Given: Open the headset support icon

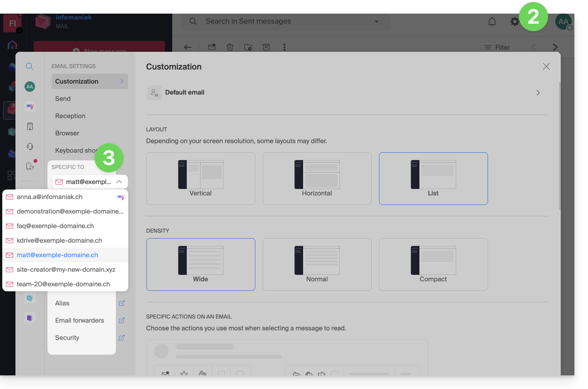Looking at the screenshot, I should pyautogui.click(x=30, y=146).
